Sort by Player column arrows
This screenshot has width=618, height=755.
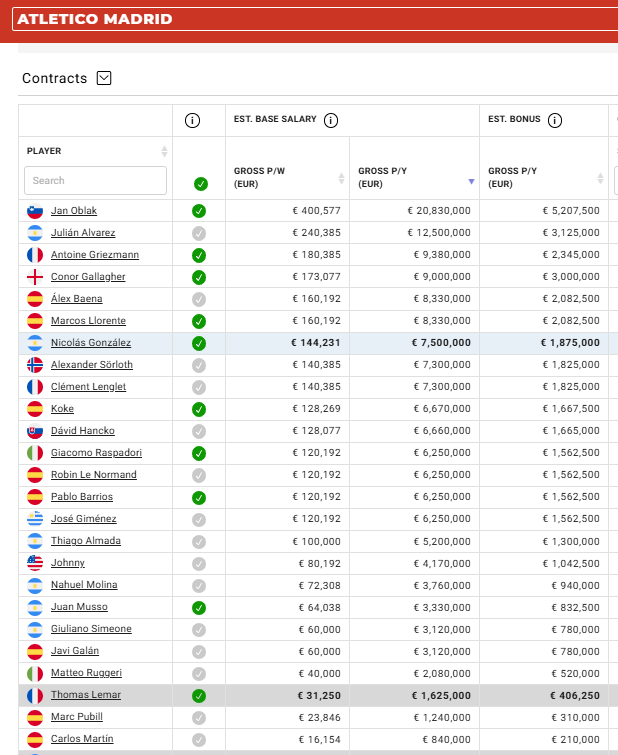click(164, 151)
